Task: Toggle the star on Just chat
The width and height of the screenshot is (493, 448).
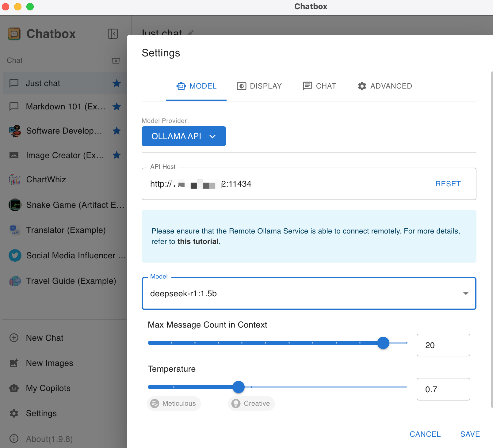Action: [x=117, y=83]
